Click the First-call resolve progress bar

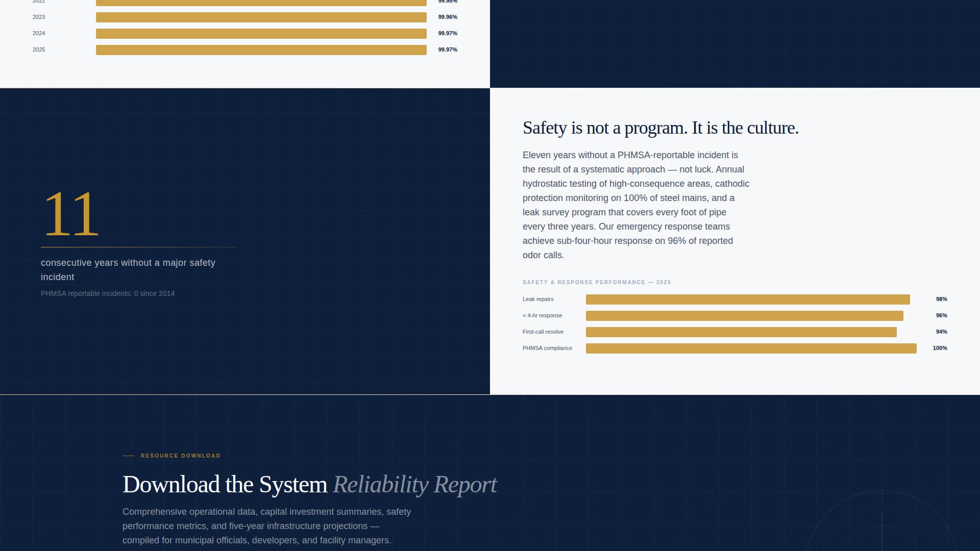(741, 332)
